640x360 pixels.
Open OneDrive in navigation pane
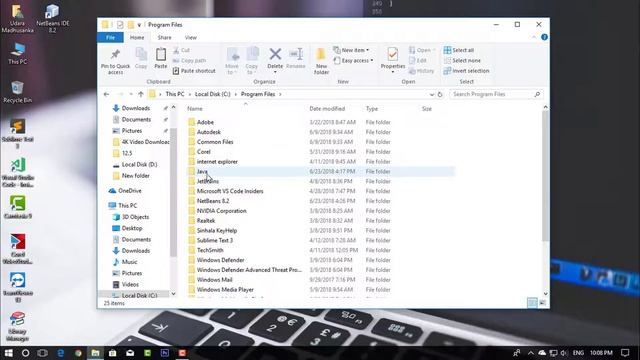(129, 191)
